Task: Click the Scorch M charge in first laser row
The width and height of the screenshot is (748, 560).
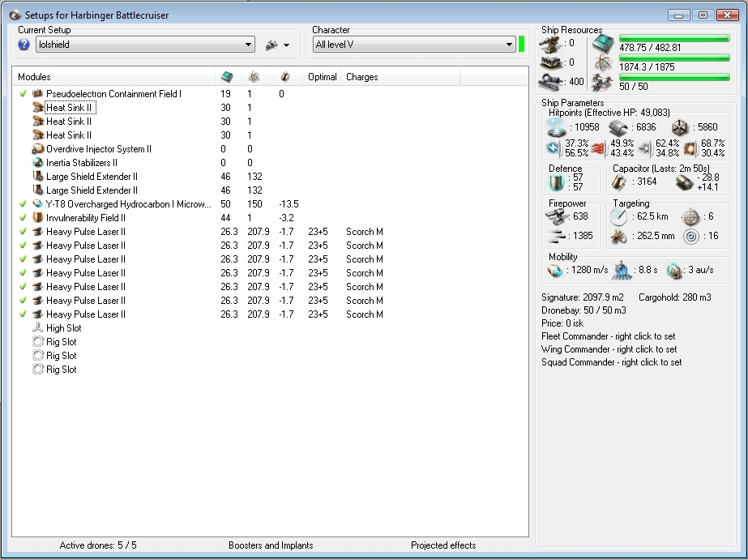Action: [x=365, y=231]
